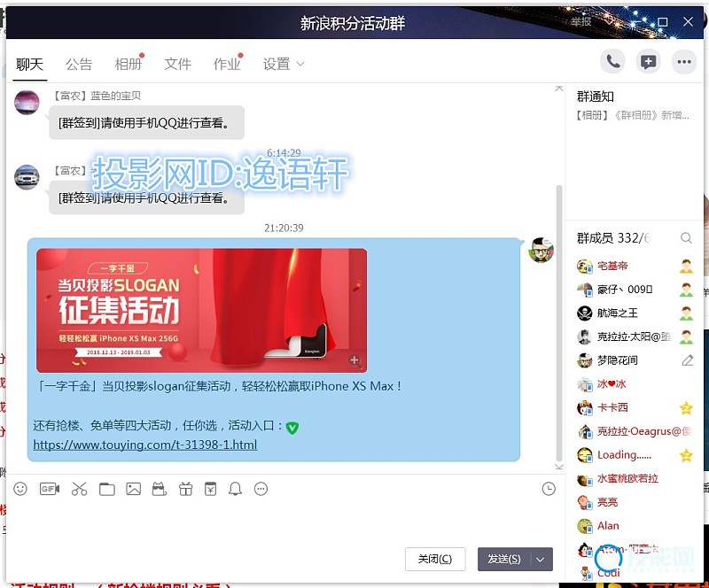Screen dimensions: 709x588
Task: Open the send button options dropdown arrow
Action: click(541, 559)
